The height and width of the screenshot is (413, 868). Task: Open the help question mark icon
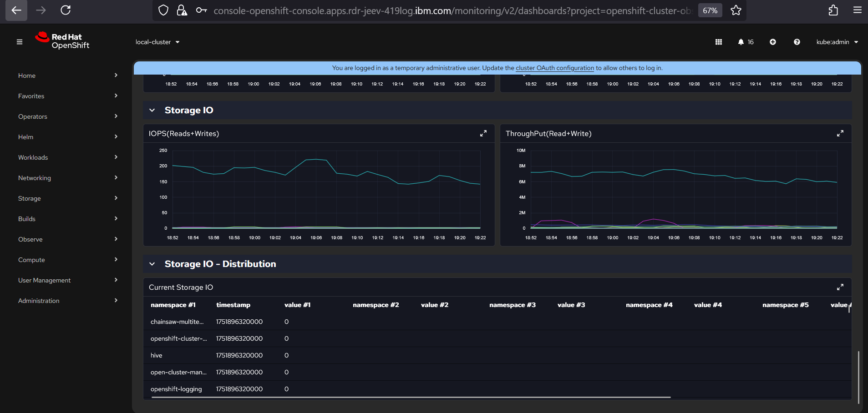[797, 42]
